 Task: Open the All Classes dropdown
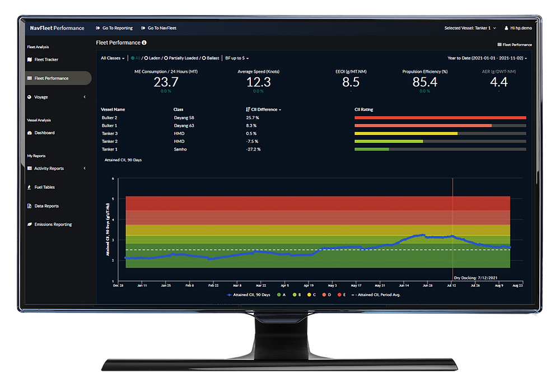pyautogui.click(x=112, y=58)
